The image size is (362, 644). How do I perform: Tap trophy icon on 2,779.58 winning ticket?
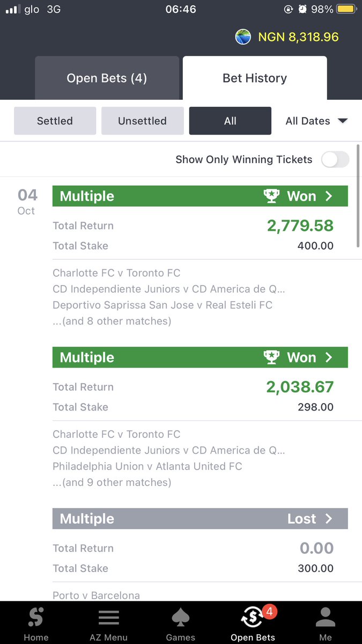pyautogui.click(x=272, y=196)
